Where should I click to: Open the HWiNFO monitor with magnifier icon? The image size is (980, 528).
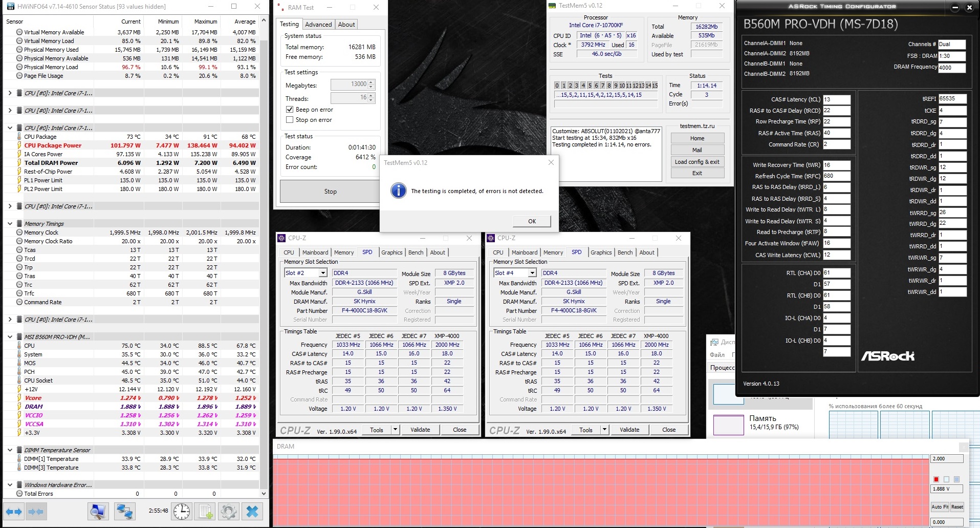pos(98,511)
